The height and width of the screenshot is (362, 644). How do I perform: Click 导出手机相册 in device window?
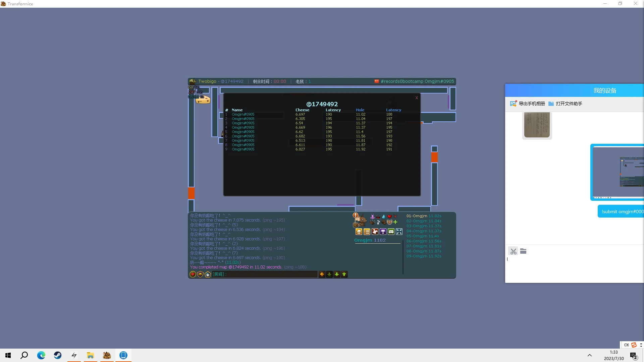(527, 104)
